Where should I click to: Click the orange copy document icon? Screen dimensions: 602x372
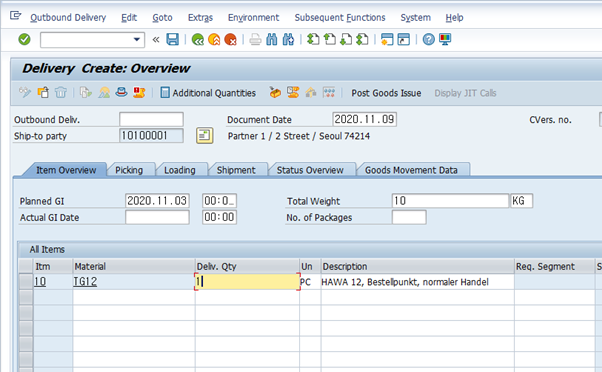click(43, 93)
